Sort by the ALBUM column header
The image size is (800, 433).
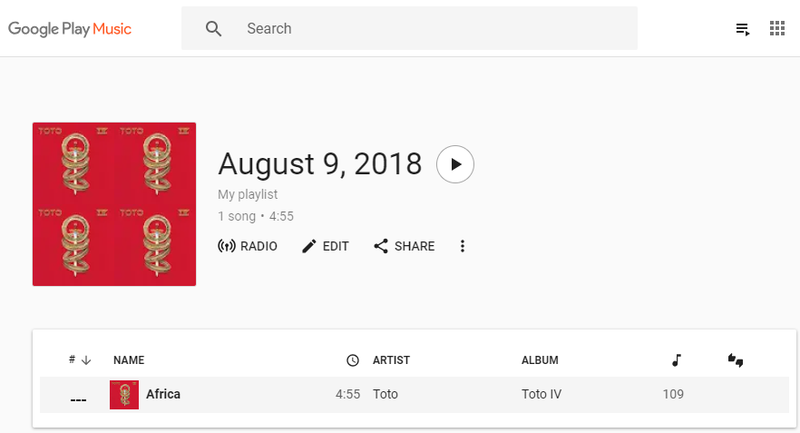point(540,360)
